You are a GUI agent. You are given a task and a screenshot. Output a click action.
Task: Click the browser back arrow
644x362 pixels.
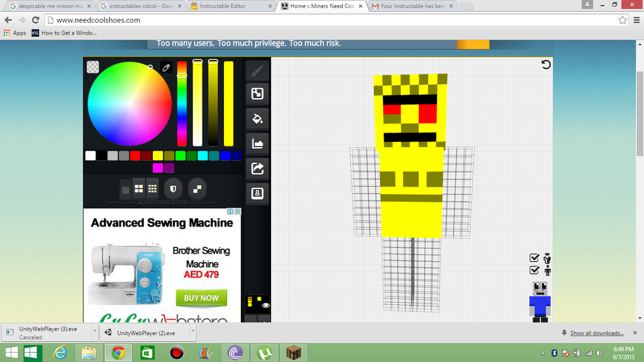pos(8,20)
